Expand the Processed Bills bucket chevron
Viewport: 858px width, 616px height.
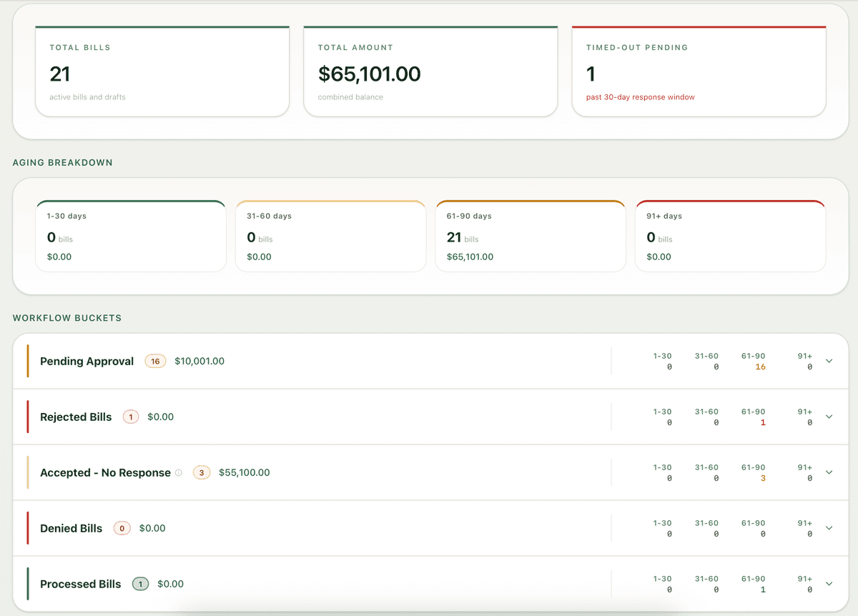829,584
